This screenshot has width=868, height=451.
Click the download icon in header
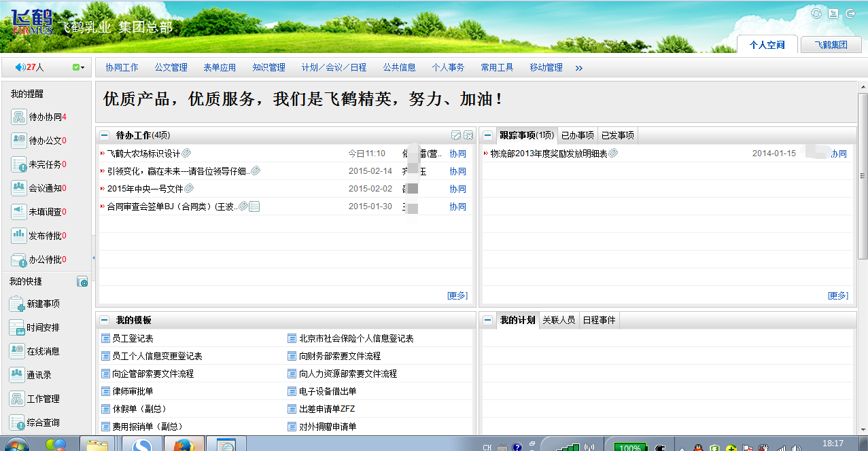(x=833, y=14)
